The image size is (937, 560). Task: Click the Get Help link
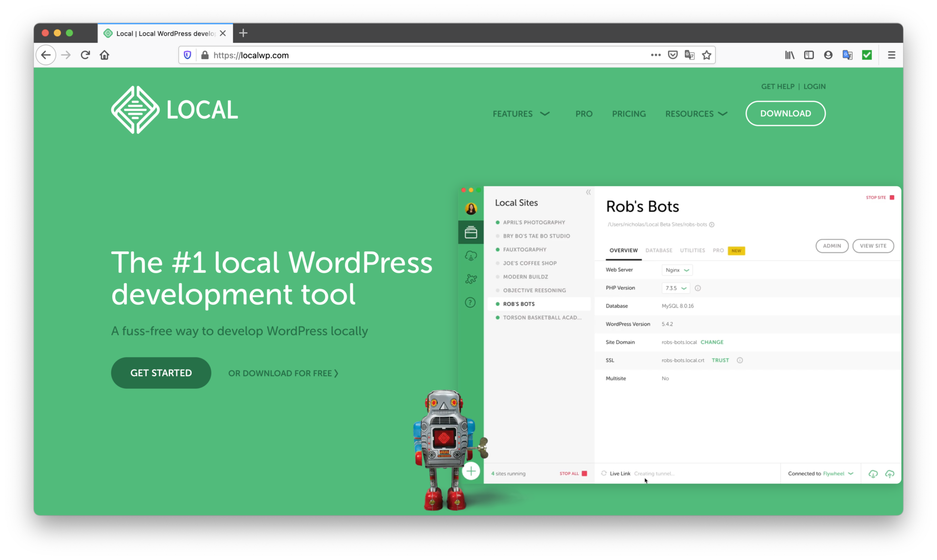click(777, 86)
